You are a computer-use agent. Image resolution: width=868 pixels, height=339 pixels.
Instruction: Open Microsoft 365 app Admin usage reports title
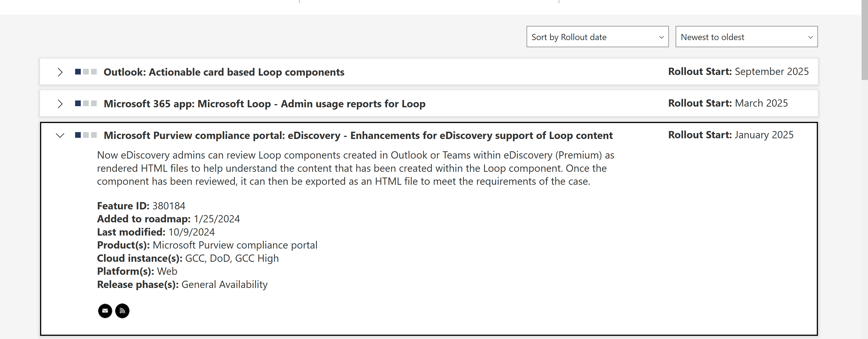coord(264,104)
